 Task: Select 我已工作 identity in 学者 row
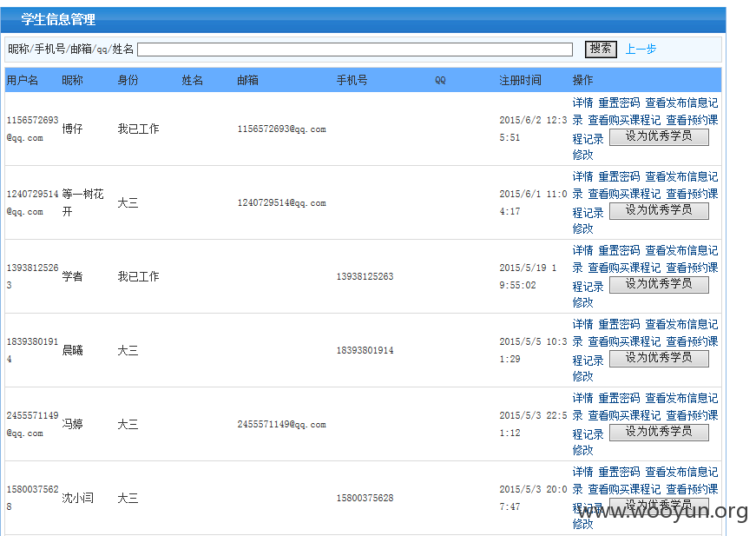click(138, 276)
